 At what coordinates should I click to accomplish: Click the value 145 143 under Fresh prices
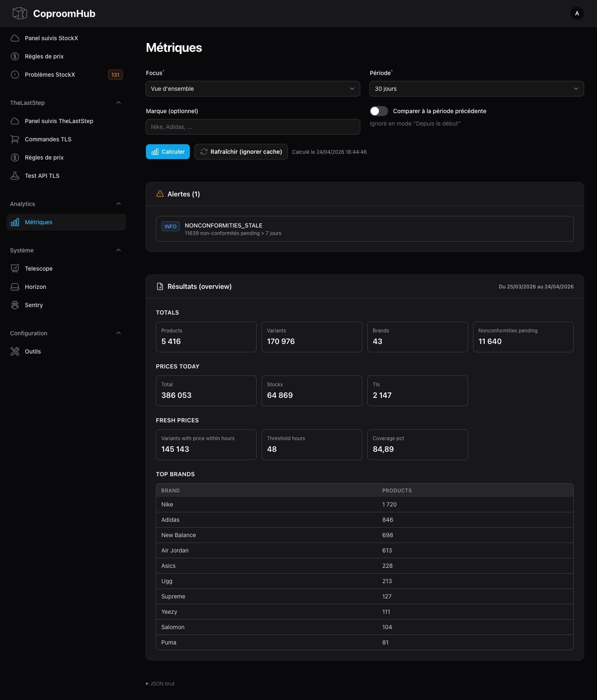pyautogui.click(x=175, y=449)
